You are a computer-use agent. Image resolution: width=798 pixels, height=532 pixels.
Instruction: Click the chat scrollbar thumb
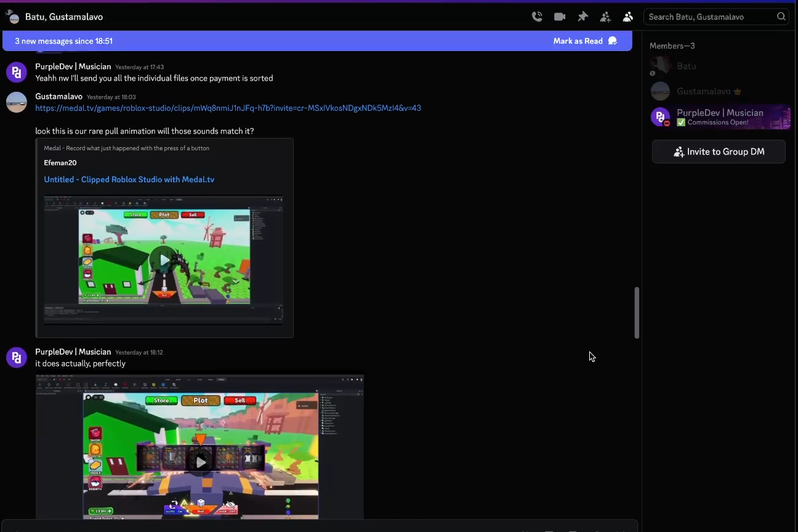click(x=637, y=313)
